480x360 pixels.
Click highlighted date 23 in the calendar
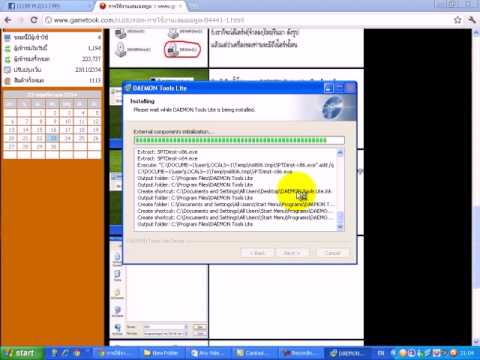[53, 138]
